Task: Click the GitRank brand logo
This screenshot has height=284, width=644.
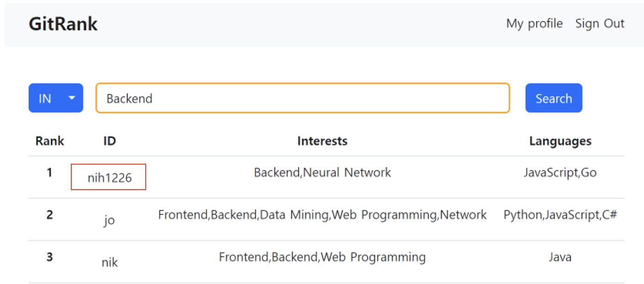Action: tap(63, 24)
